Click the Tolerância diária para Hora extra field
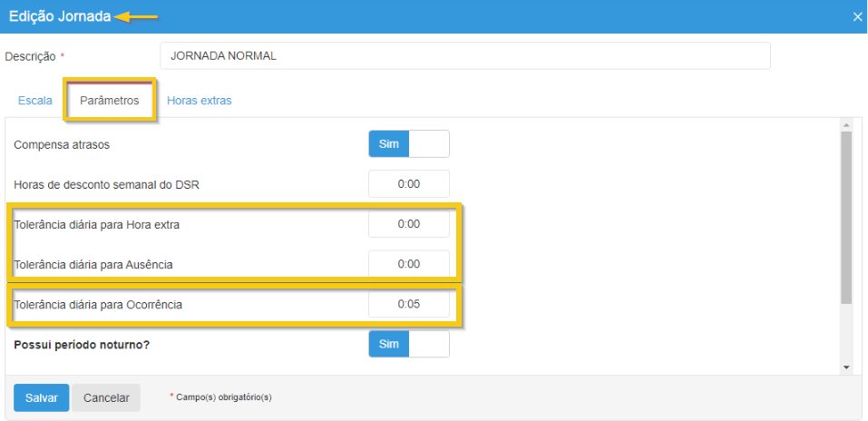Screen dimensions: 868x421 point(408,224)
